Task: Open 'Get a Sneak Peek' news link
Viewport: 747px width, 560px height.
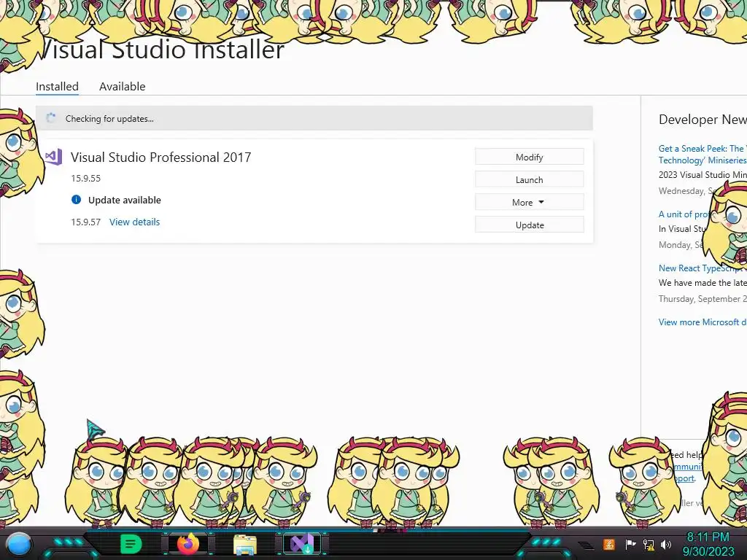Action: pyautogui.click(x=703, y=155)
